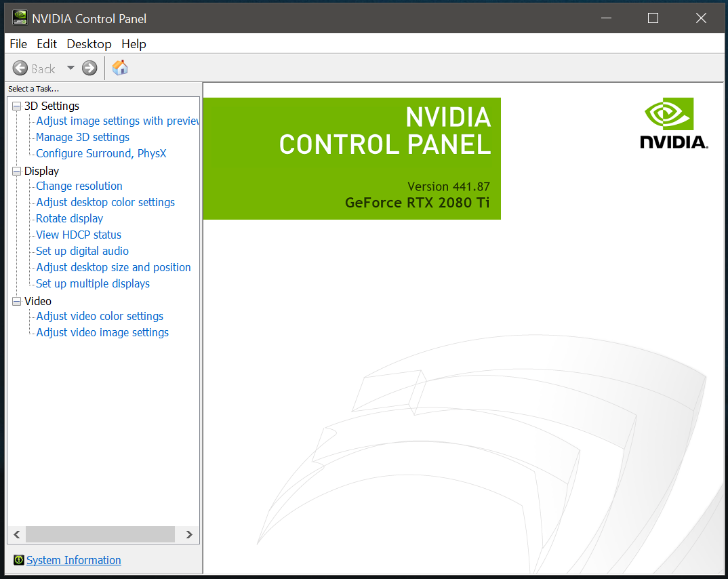Open Adjust desktop size and position

tap(113, 267)
